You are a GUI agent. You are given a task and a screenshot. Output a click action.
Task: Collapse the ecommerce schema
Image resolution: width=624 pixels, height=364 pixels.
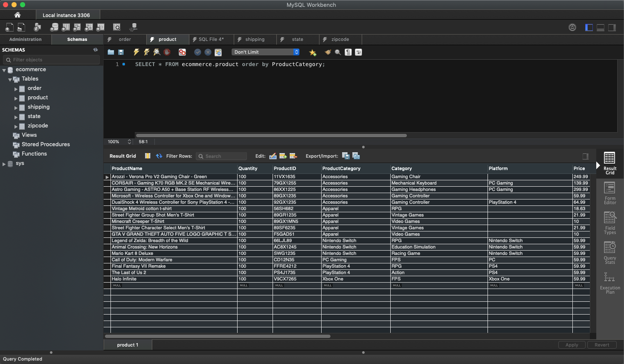(4, 70)
